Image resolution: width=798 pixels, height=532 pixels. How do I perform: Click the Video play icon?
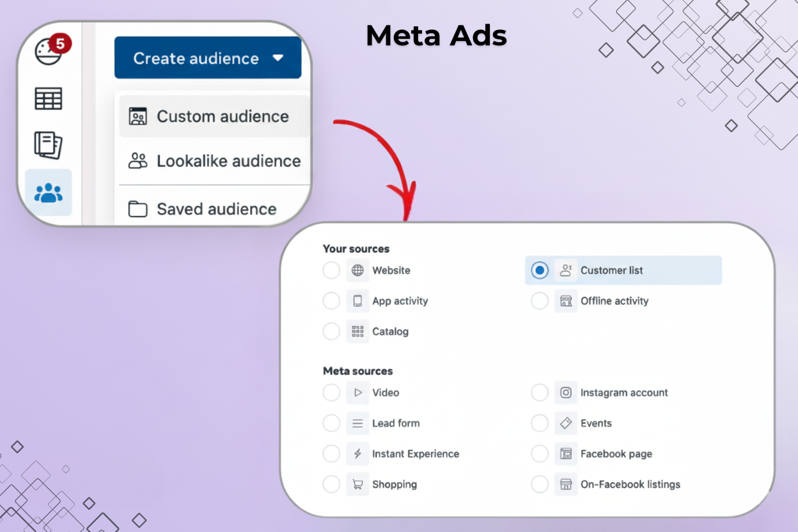pyautogui.click(x=357, y=393)
